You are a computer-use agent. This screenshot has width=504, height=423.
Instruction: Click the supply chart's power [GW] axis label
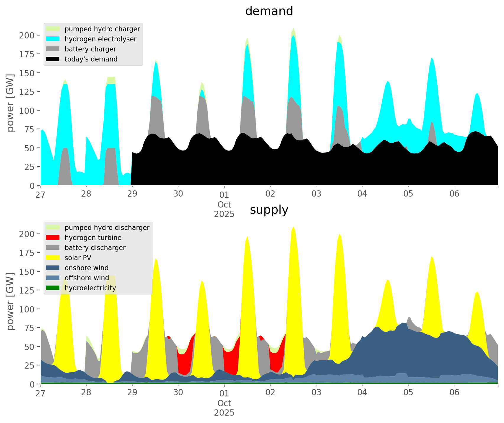click(x=10, y=302)
